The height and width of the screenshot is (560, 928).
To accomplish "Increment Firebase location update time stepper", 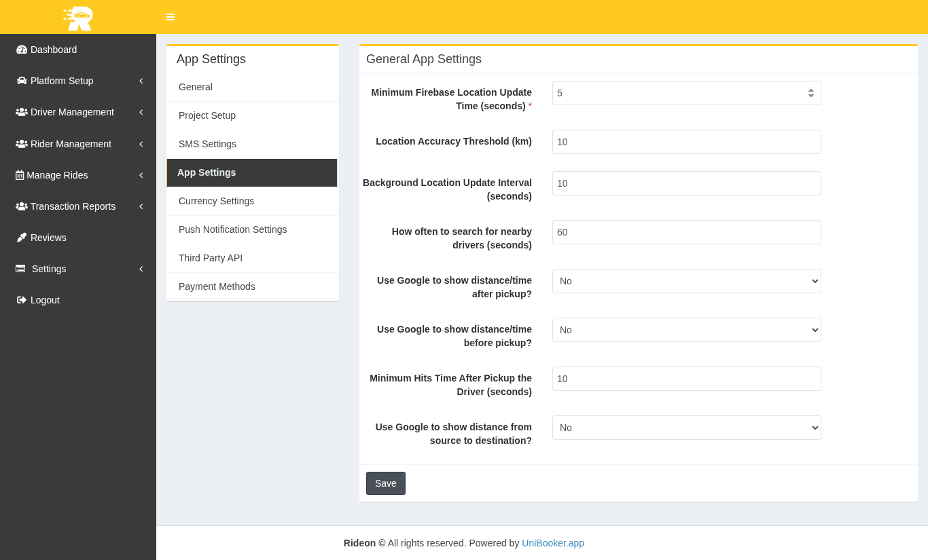I will [810, 90].
